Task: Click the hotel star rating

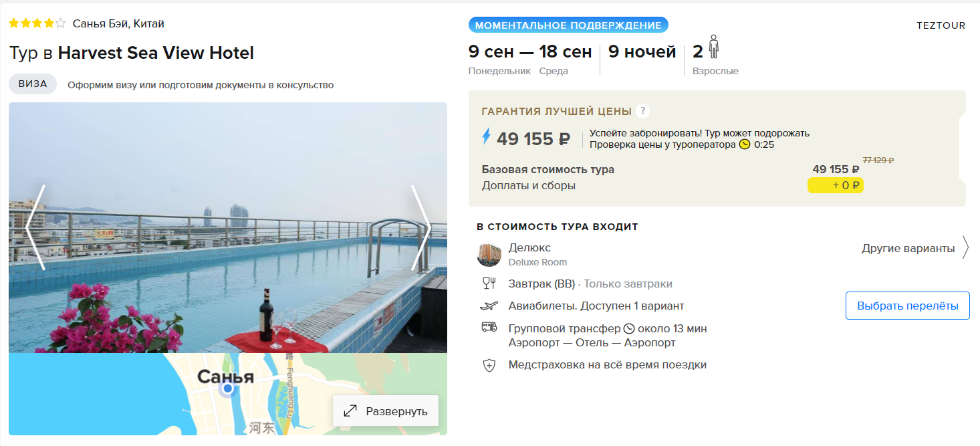Action: point(37,23)
